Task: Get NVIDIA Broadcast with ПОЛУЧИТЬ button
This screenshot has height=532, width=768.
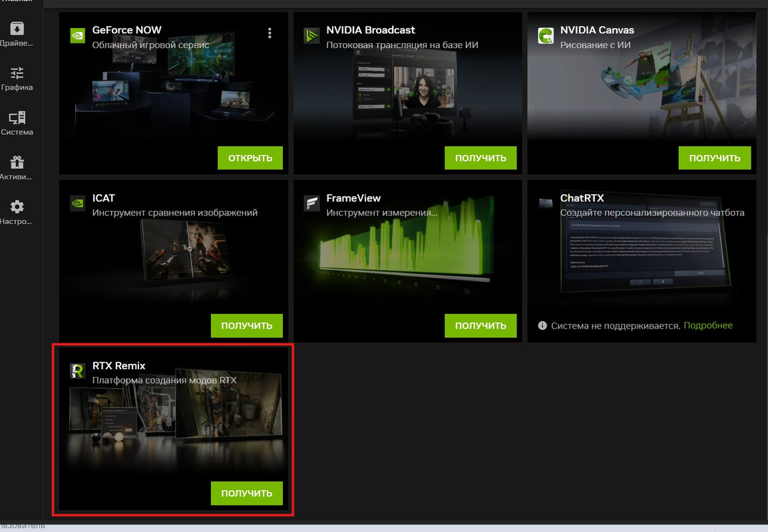Action: click(x=480, y=158)
